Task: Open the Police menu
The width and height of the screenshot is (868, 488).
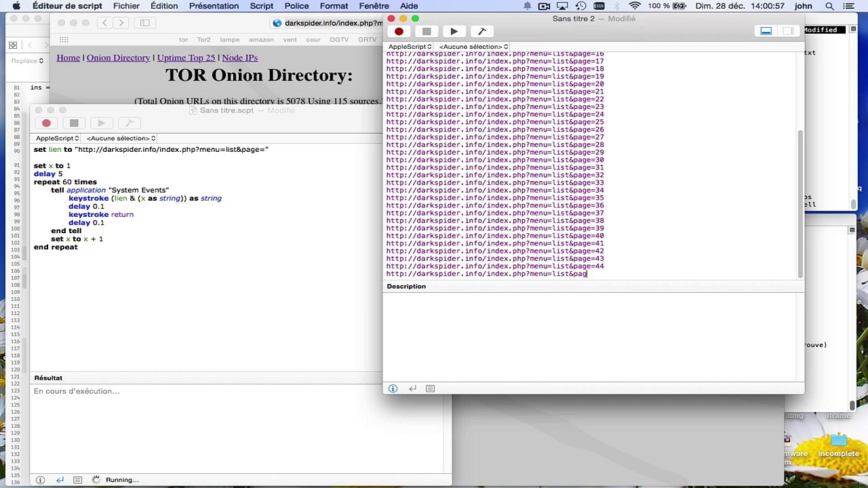Action: [x=296, y=6]
